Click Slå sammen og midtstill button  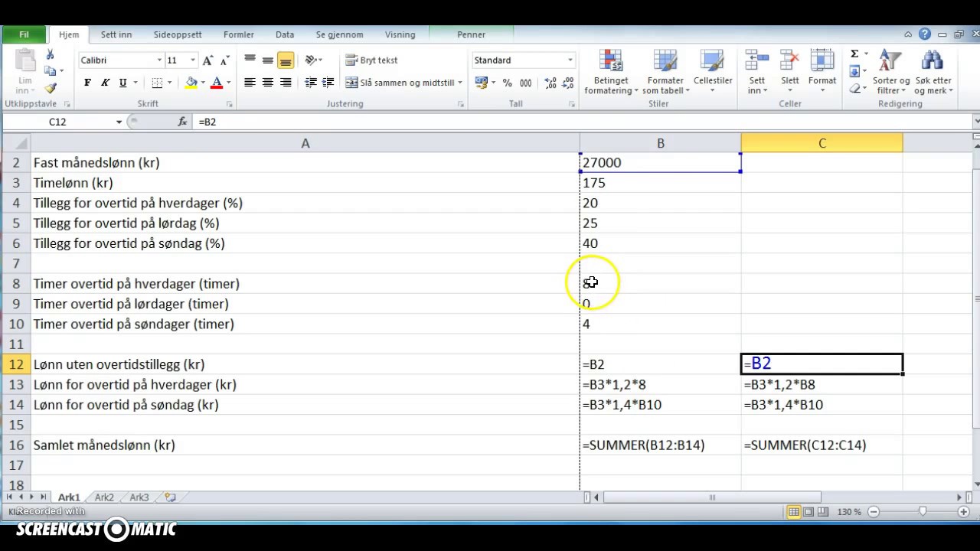click(x=400, y=83)
